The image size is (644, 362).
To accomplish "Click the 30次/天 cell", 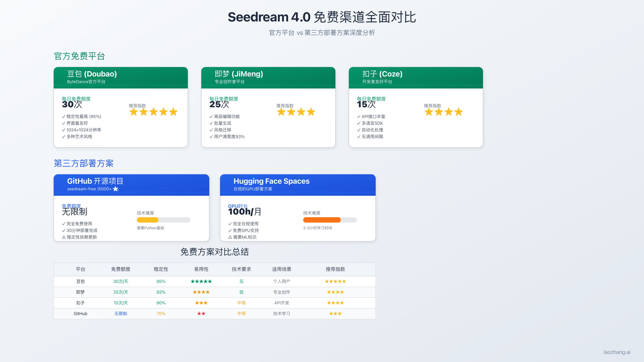I will click(121, 281).
